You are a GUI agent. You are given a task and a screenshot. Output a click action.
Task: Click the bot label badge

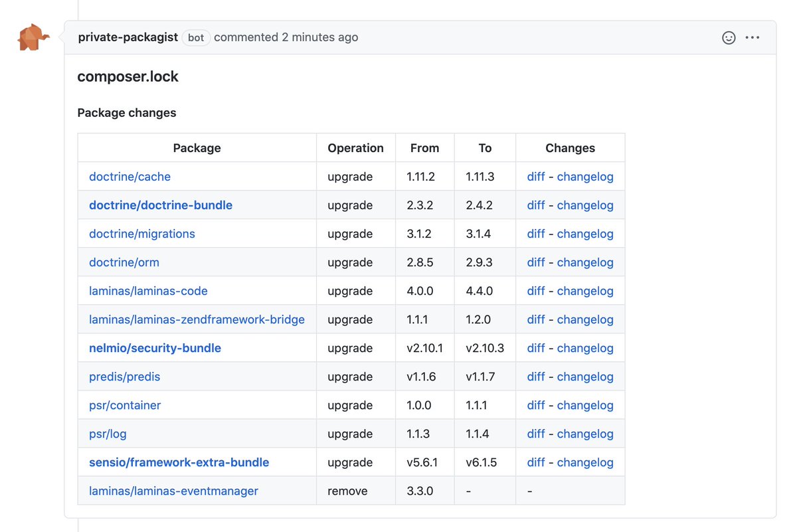tap(196, 38)
